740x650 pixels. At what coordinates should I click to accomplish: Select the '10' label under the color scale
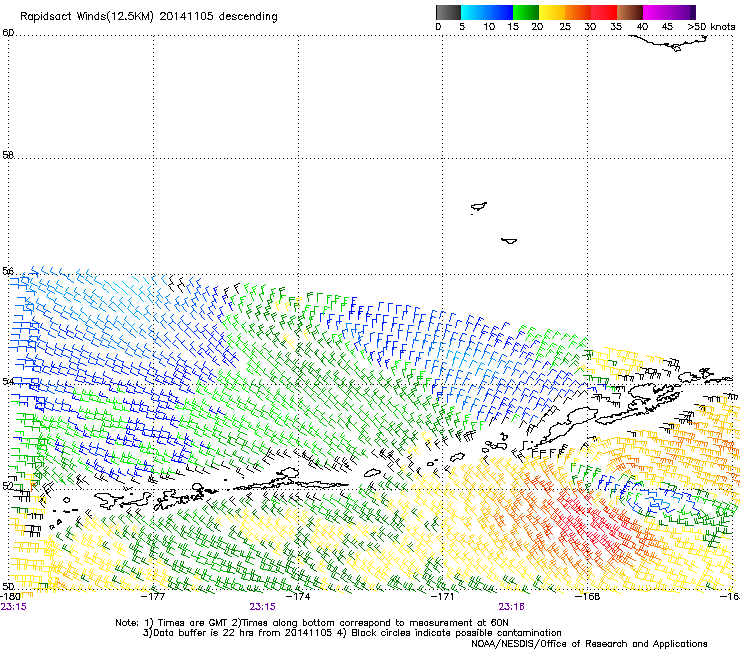[489, 27]
